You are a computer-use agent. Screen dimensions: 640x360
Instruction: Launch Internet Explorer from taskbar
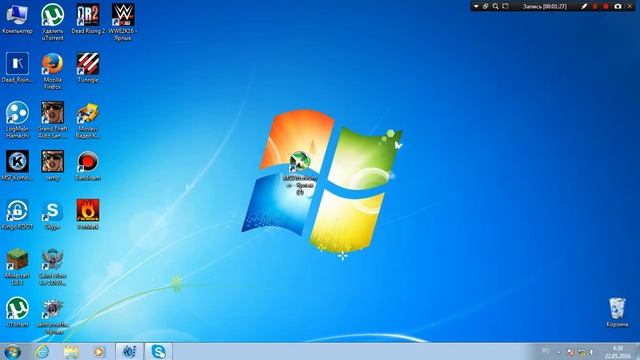pyautogui.click(x=42, y=351)
